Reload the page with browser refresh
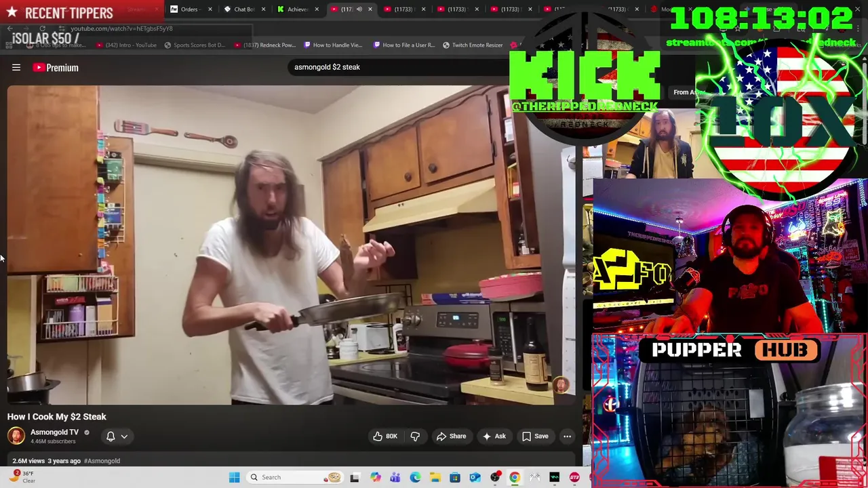 coord(42,28)
